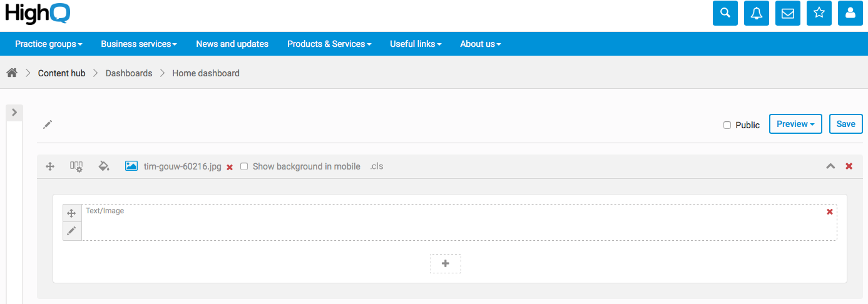This screenshot has width=868, height=304.
Task: Remove tim-gouw-60216.jpg background image
Action: (x=230, y=167)
